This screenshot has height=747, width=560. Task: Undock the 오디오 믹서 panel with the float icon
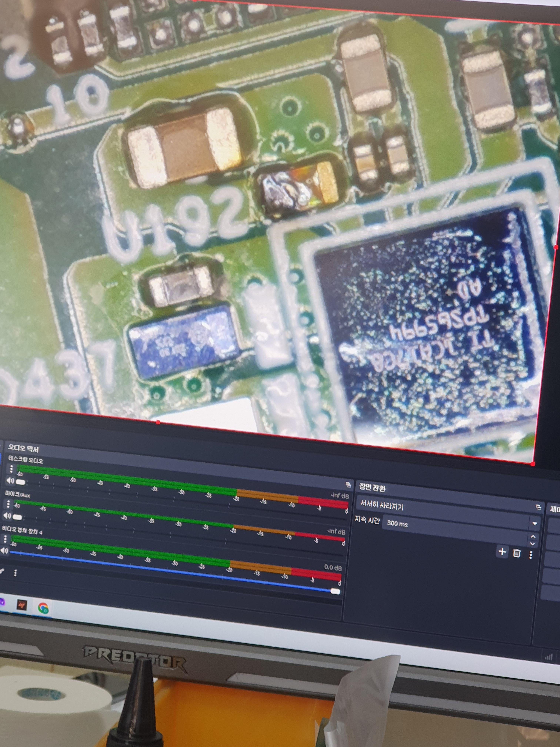point(348,485)
